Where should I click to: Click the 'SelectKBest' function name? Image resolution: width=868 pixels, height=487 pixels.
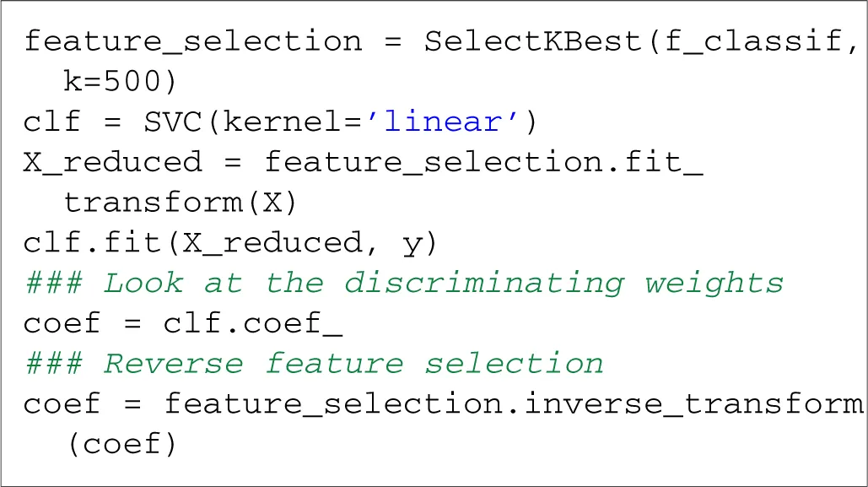point(532,41)
